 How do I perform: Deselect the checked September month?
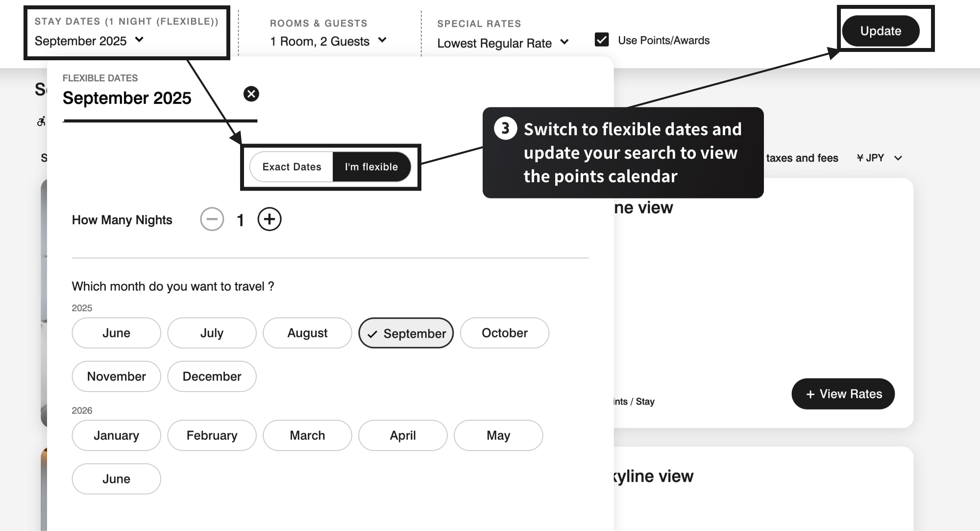click(406, 333)
